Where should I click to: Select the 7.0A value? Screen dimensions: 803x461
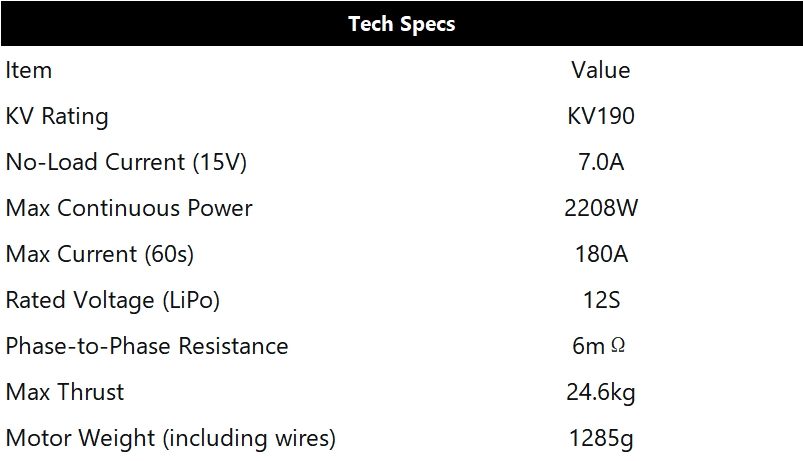point(600,162)
